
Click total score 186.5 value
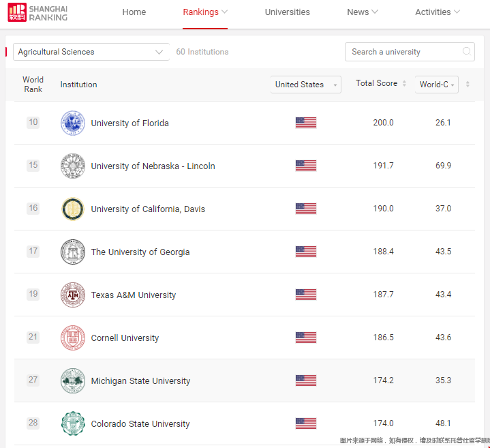coord(383,338)
